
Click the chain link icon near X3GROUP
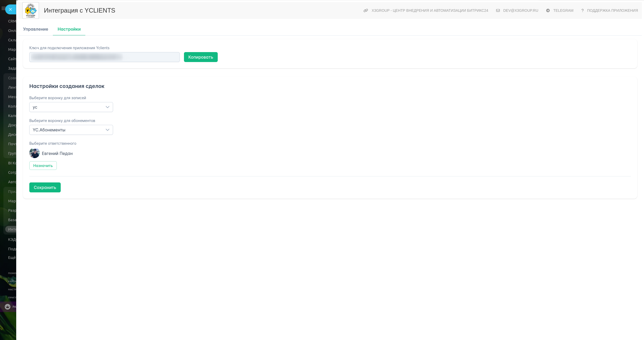pos(366,10)
